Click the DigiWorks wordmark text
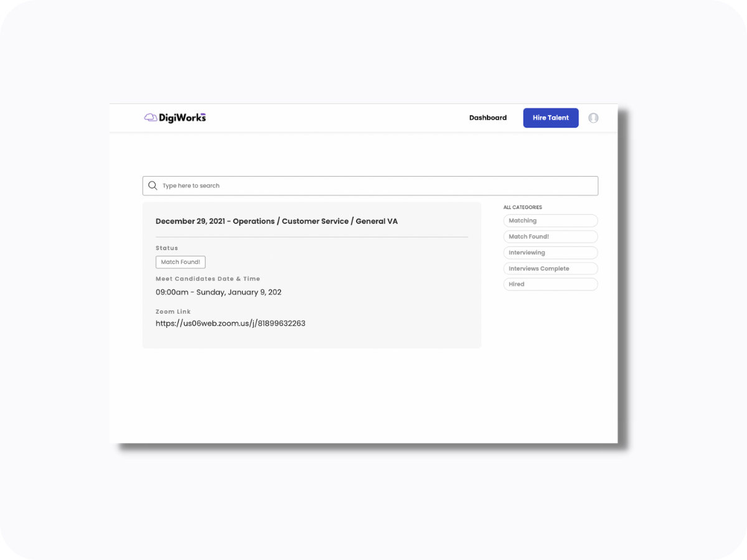The height and width of the screenshot is (560, 747). (x=182, y=118)
